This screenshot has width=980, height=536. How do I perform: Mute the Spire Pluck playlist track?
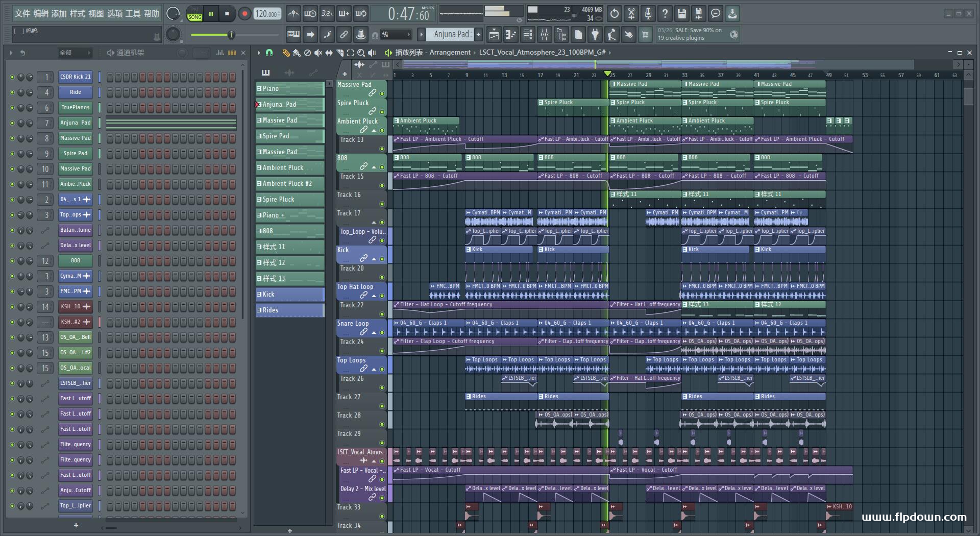[x=382, y=112]
